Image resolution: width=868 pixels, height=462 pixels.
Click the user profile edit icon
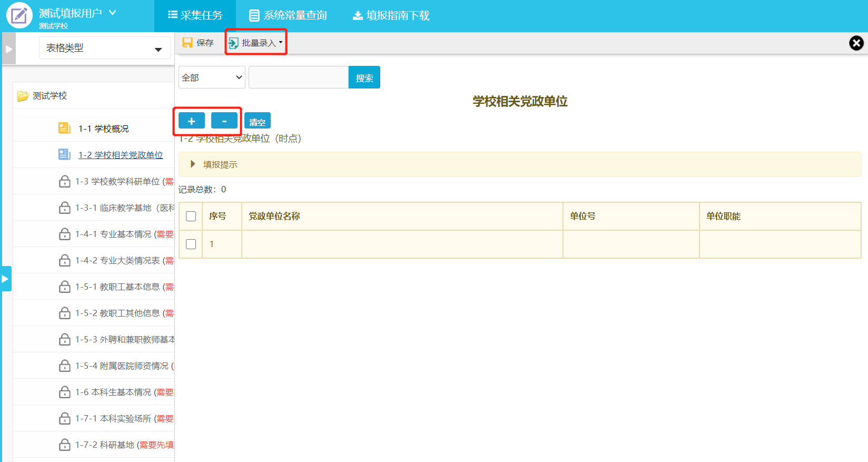point(19,16)
